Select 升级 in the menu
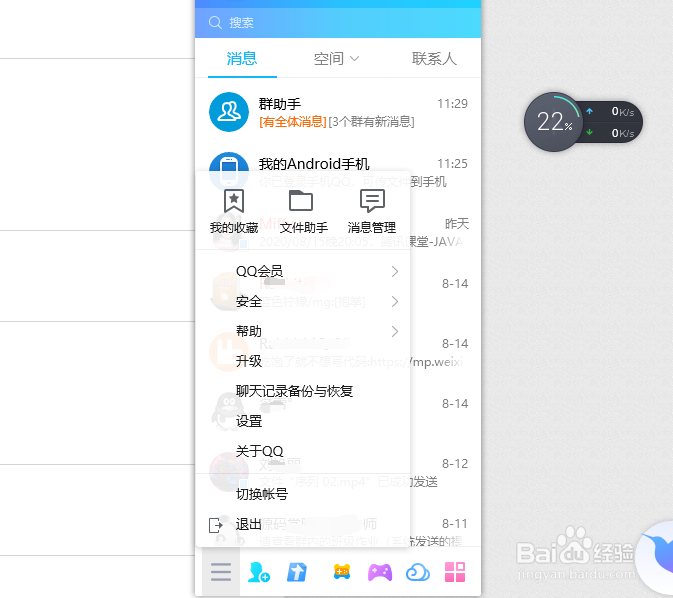Image resolution: width=673 pixels, height=598 pixels. tap(249, 361)
